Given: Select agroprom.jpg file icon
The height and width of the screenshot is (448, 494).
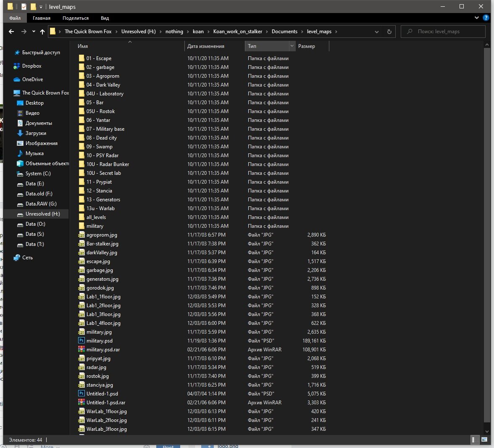Looking at the screenshot, I should [x=81, y=235].
